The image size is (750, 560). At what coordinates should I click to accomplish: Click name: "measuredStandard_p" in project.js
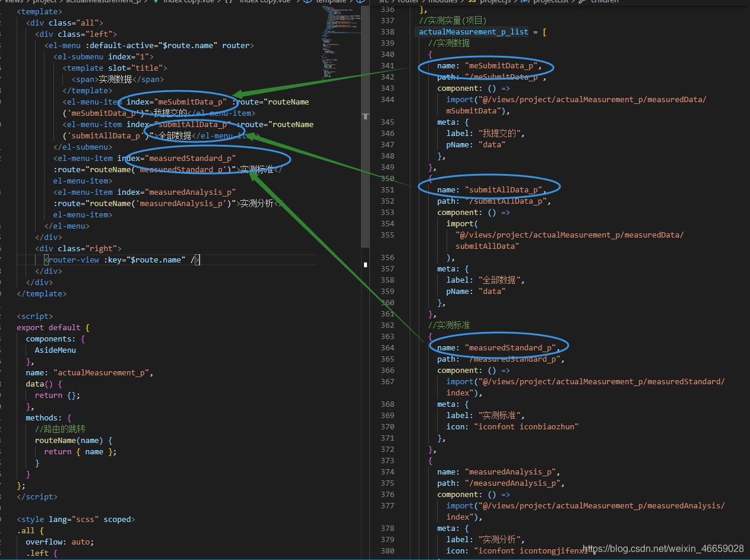click(499, 347)
